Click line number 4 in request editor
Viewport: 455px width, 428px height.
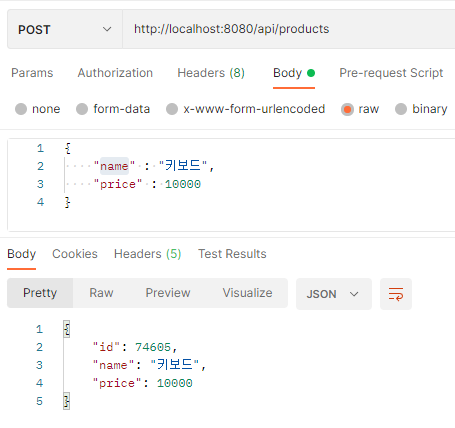(x=40, y=202)
